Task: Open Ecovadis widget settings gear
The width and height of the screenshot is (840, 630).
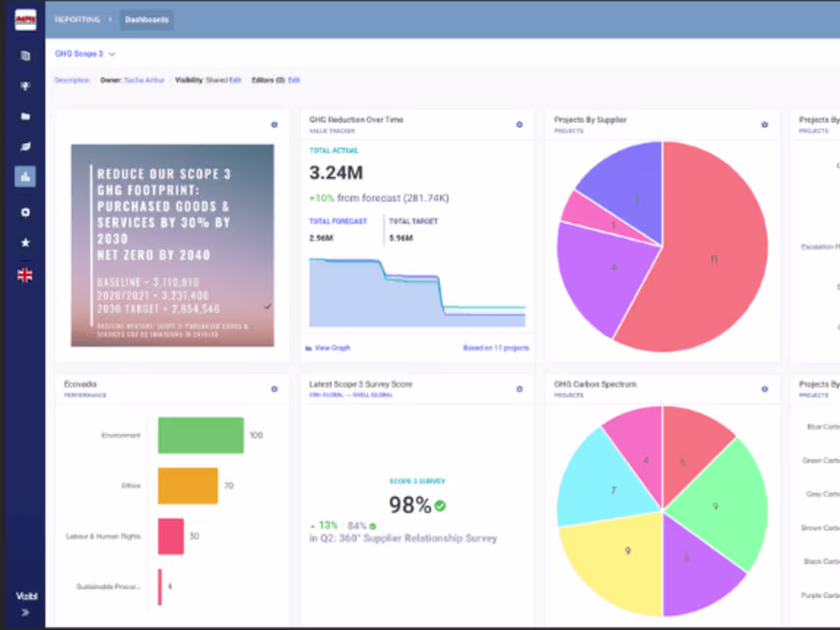Action: (274, 389)
